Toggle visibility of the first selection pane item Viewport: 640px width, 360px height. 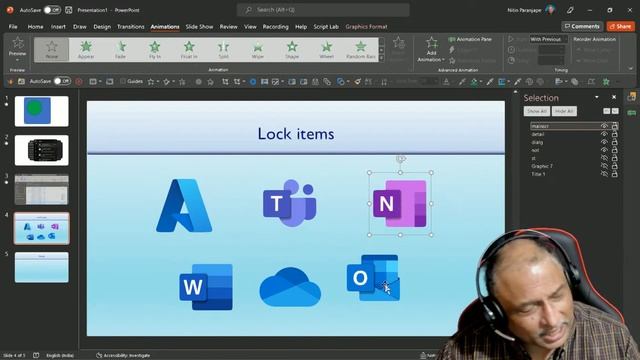[604, 126]
